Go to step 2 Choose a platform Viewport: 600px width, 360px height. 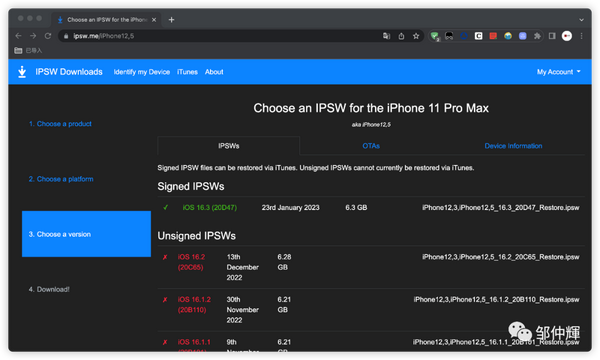(61, 179)
